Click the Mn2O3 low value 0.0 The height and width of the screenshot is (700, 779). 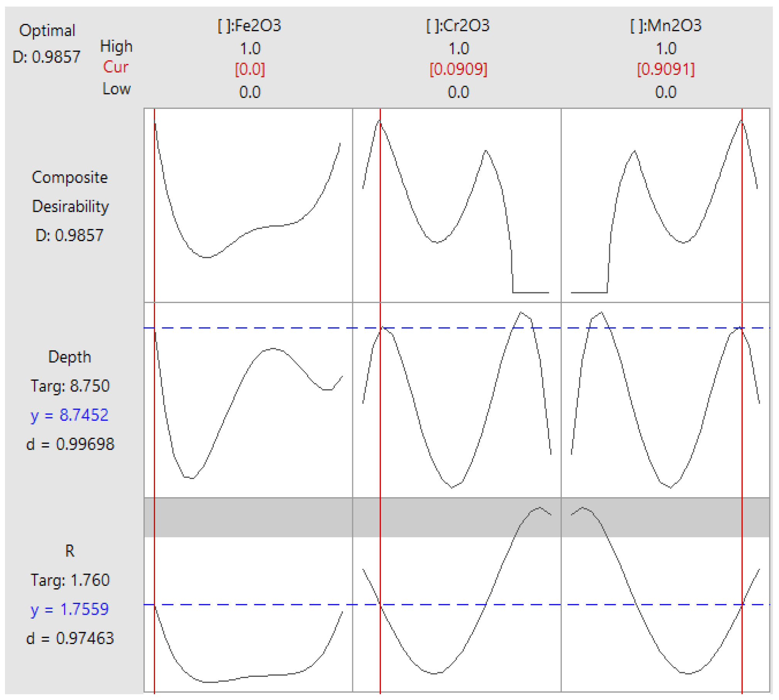pos(666,92)
